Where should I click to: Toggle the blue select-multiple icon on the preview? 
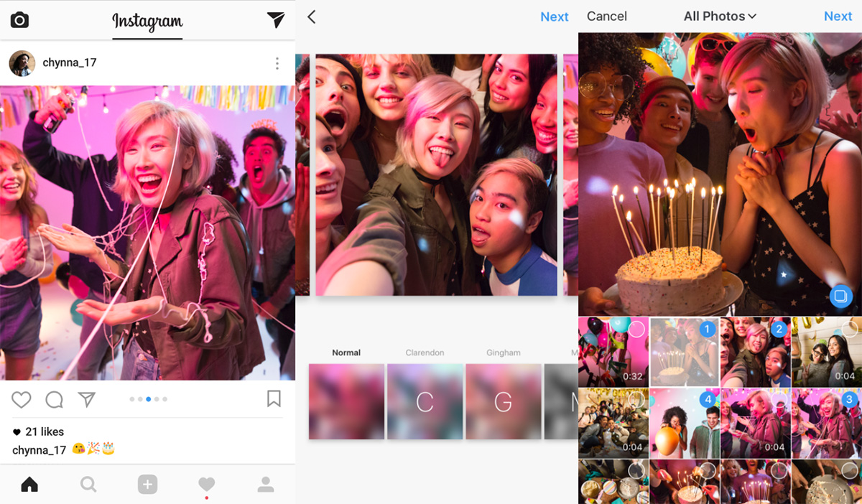pos(840,295)
